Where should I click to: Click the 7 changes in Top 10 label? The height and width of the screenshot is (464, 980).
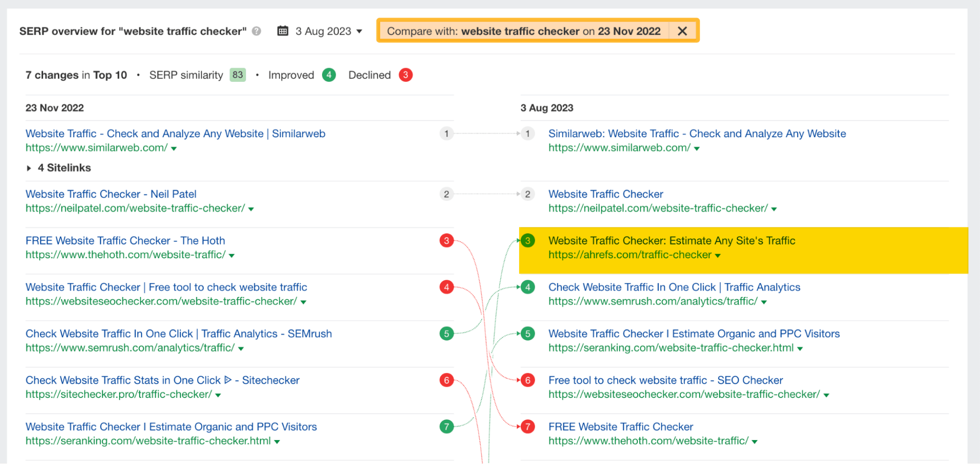click(76, 74)
